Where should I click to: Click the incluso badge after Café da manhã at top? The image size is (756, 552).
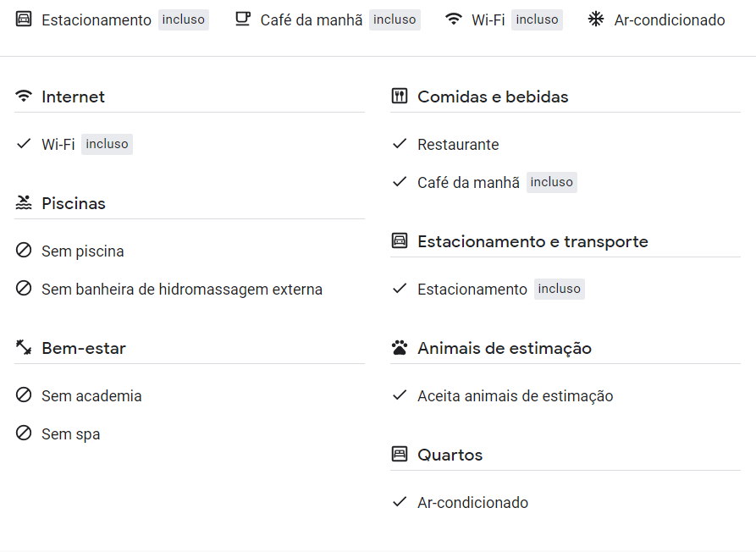(395, 19)
